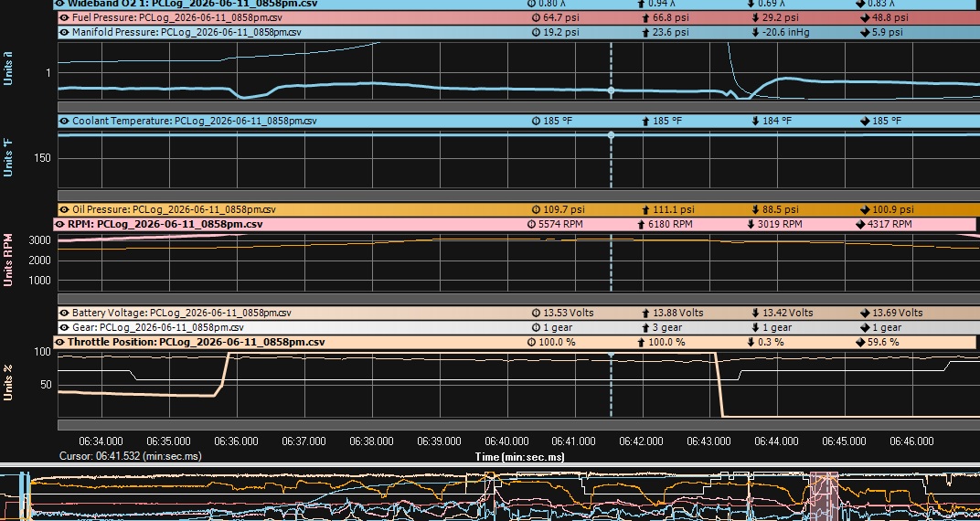Click the min arrow icon beside 3019 RPM
This screenshot has height=521, width=980.
751,224
